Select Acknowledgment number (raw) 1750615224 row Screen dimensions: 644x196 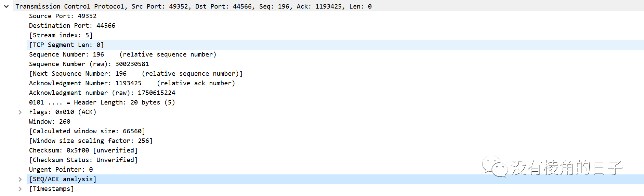[x=102, y=93]
